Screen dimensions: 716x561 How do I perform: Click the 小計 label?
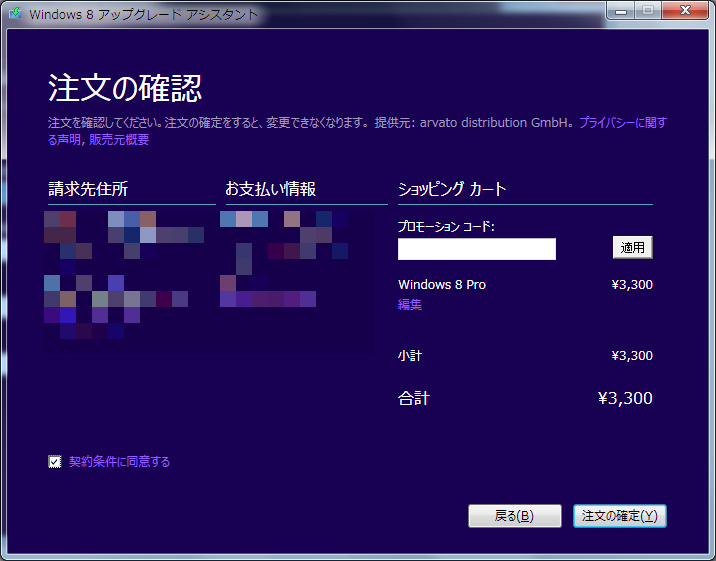tap(410, 355)
